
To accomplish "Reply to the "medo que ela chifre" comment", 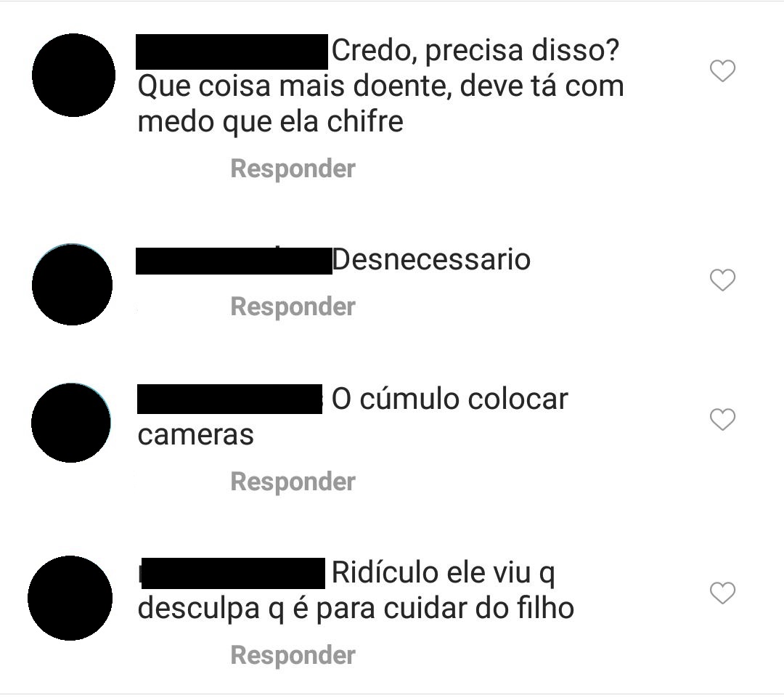I will pos(293,169).
